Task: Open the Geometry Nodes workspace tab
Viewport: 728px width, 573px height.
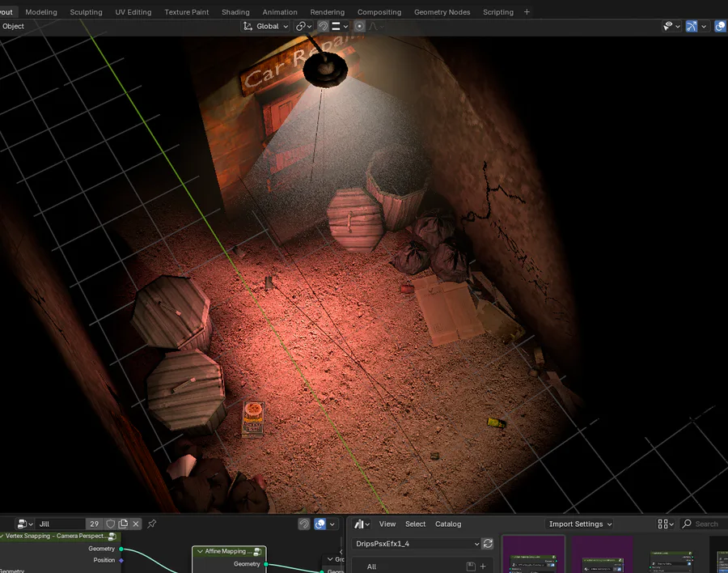Action: [442, 12]
